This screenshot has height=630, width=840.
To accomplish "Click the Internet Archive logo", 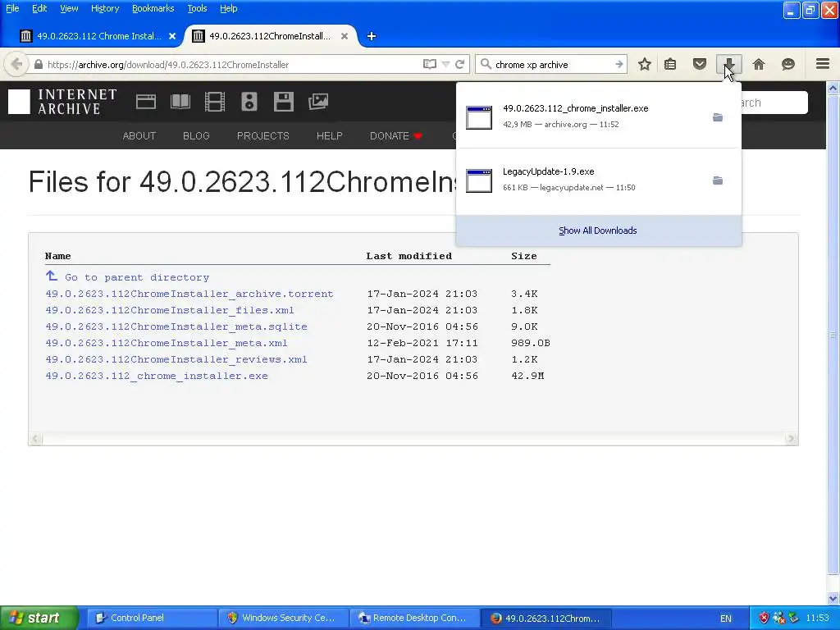I will point(62,102).
